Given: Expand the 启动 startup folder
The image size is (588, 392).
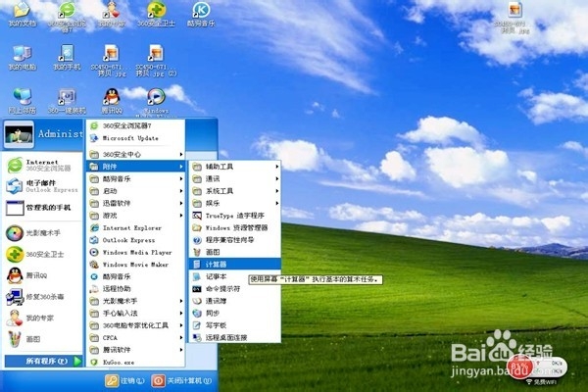Looking at the screenshot, I should [136, 191].
